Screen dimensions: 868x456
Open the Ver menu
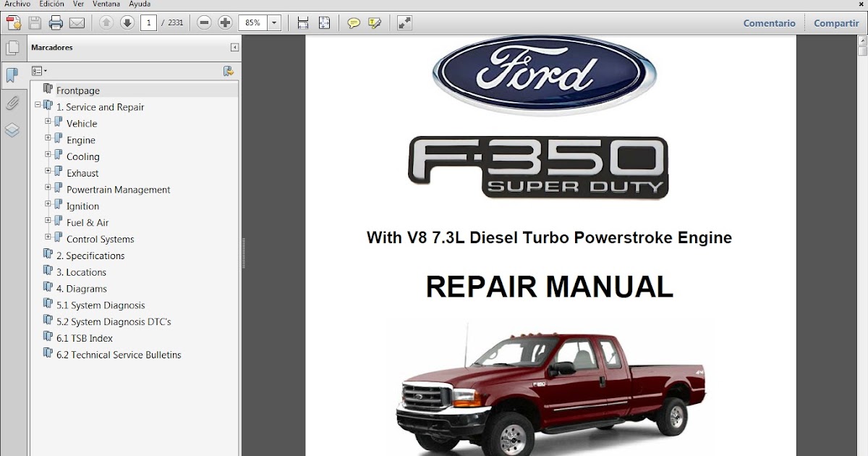pos(79,4)
